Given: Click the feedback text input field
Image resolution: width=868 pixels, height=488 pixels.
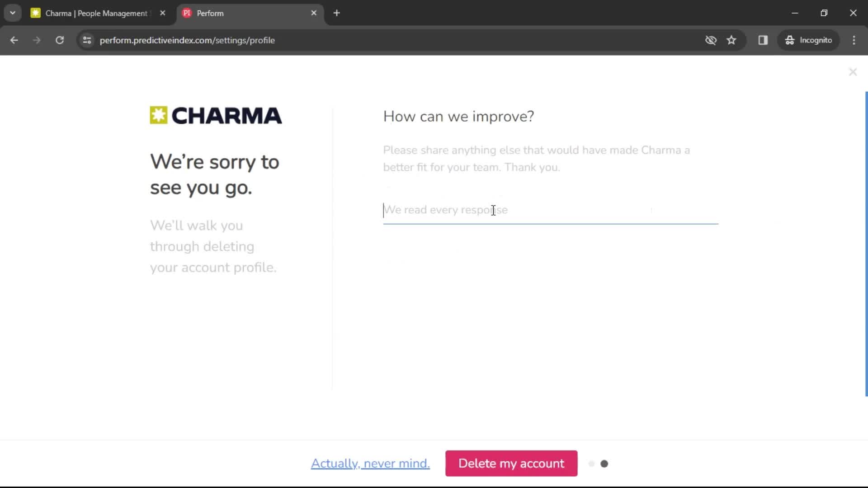Looking at the screenshot, I should [x=549, y=210].
